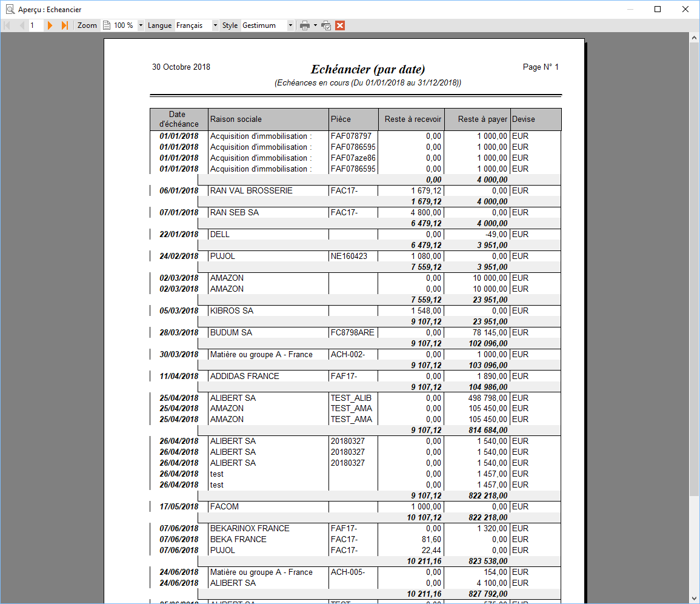This screenshot has height=604, width=700.
Task: Click the date '24/02/2018'
Action: (179, 257)
